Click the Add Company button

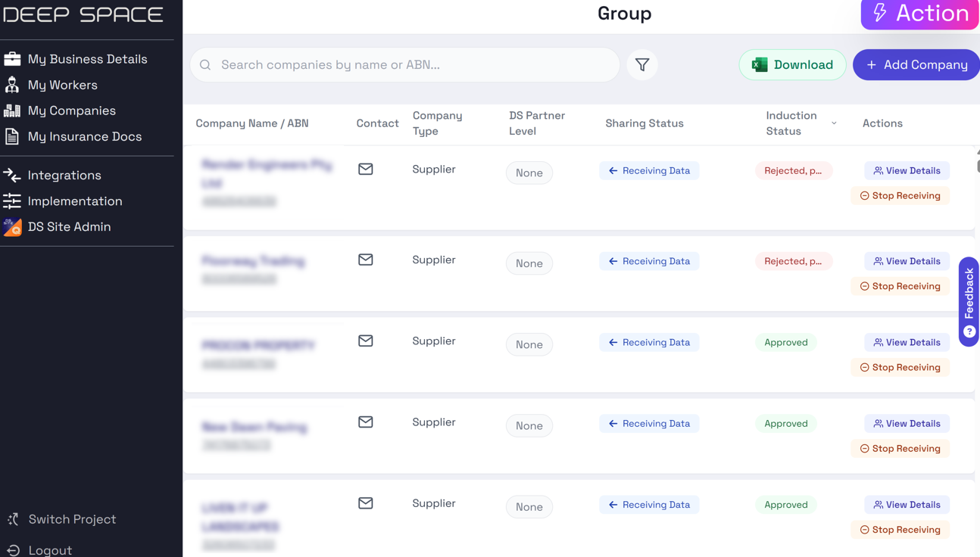coord(916,65)
